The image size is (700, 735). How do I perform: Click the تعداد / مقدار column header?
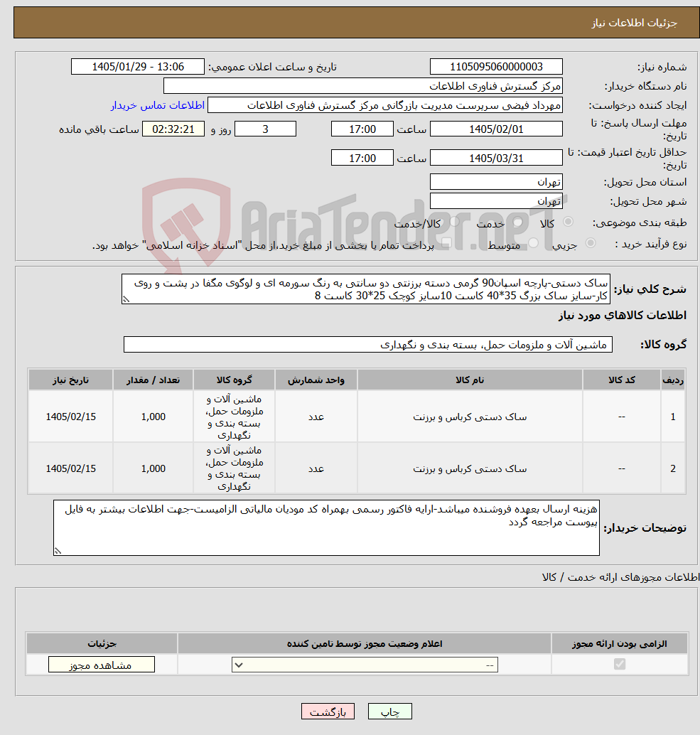tap(154, 380)
